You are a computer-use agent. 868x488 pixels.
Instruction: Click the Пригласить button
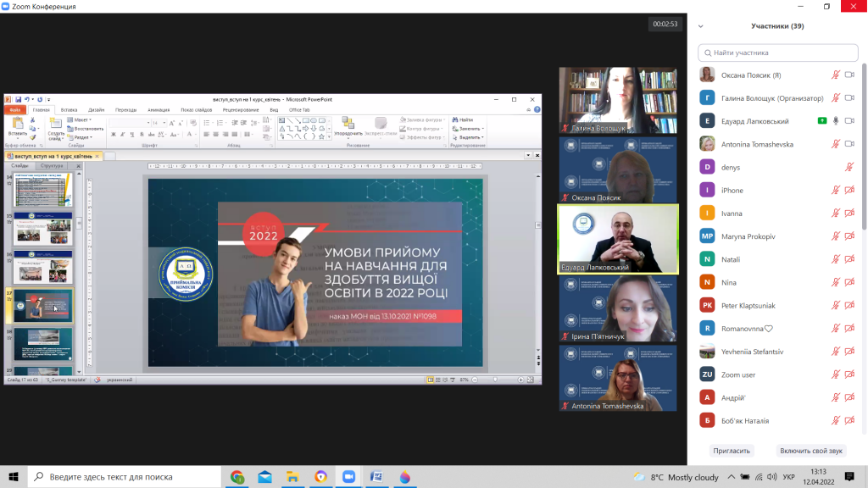[x=732, y=451]
